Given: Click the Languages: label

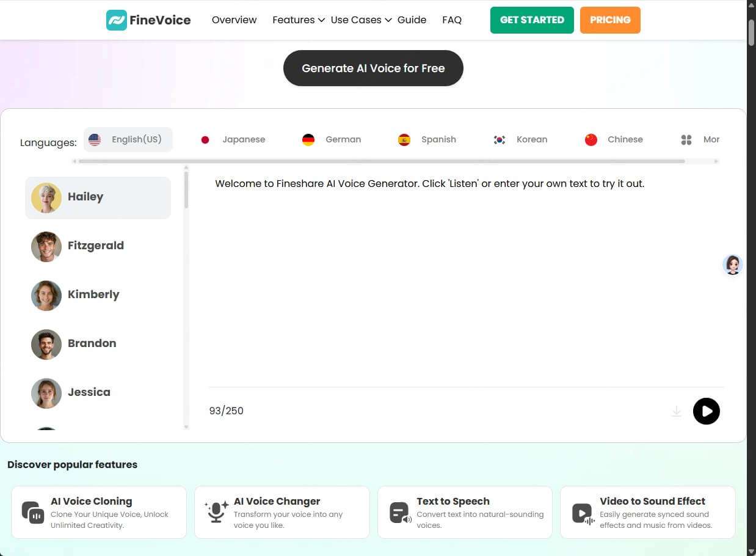Looking at the screenshot, I should click(x=48, y=143).
